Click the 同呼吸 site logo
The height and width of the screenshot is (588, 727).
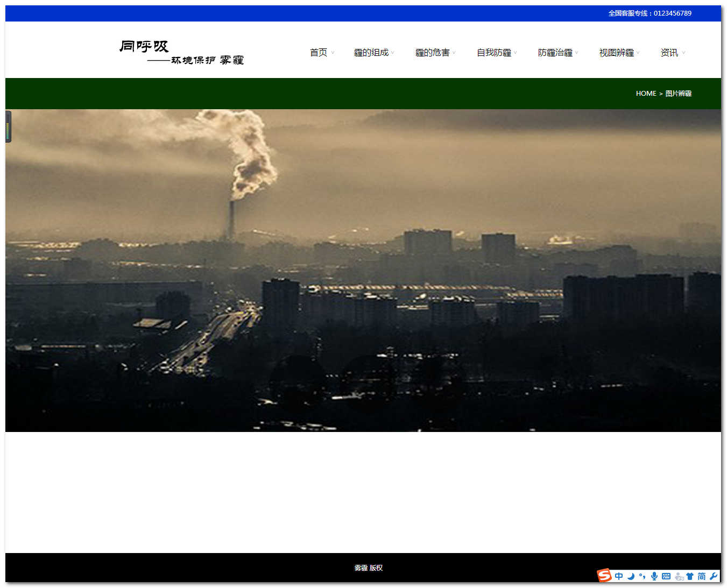[x=181, y=53]
